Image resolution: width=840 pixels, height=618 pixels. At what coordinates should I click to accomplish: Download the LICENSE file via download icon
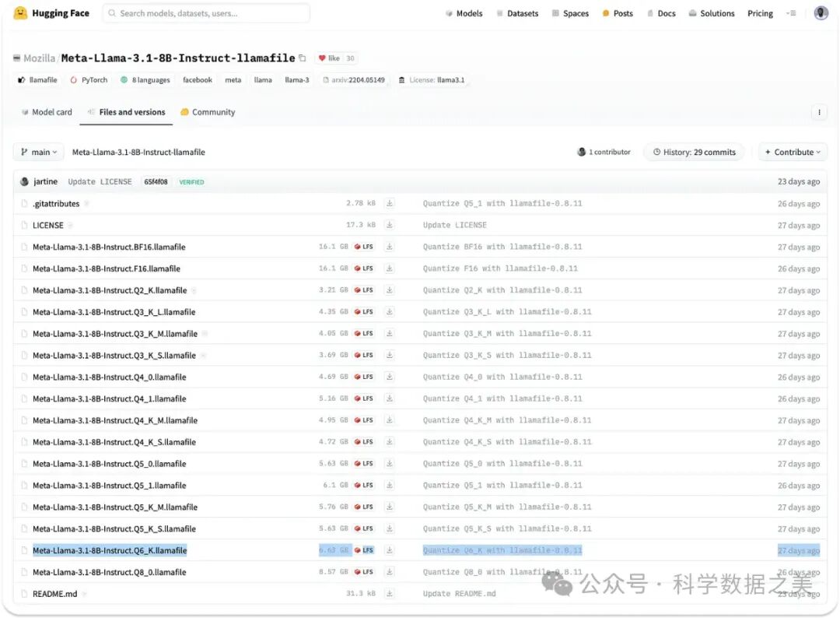390,225
